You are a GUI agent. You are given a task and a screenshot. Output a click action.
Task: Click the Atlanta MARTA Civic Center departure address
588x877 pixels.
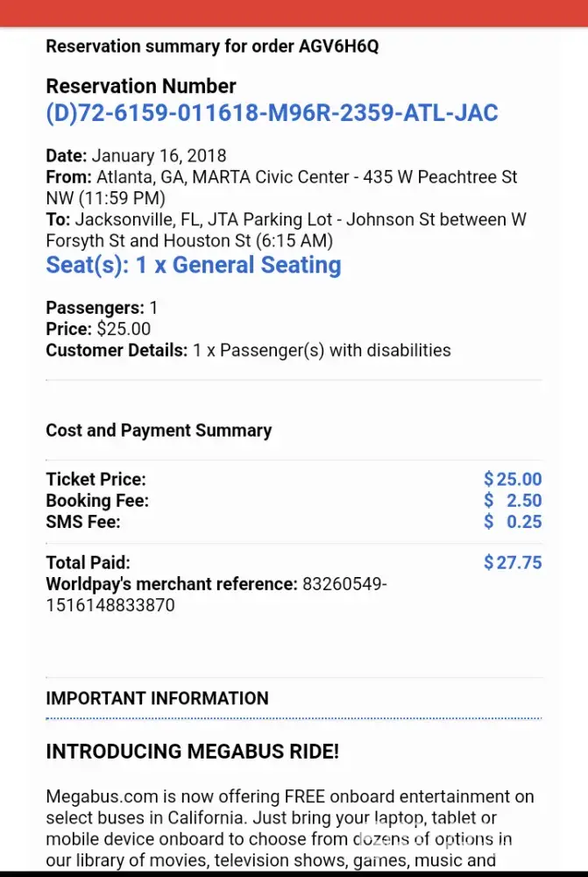click(x=280, y=187)
